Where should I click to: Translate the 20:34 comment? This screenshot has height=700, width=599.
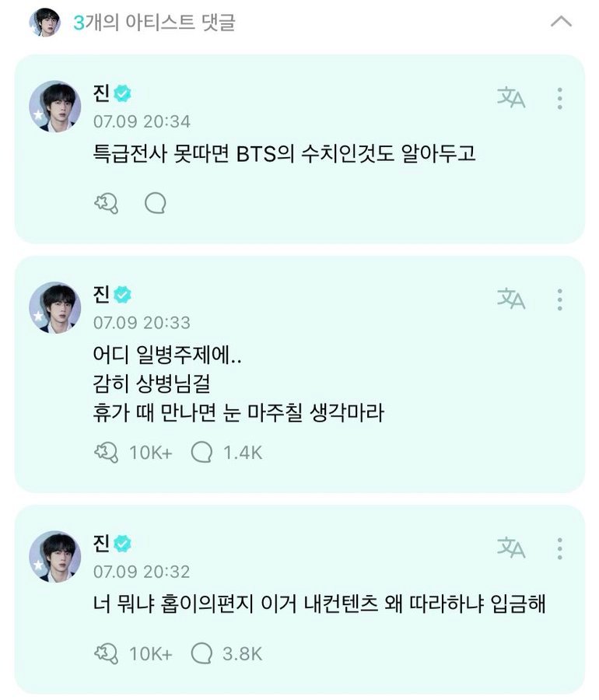(511, 98)
